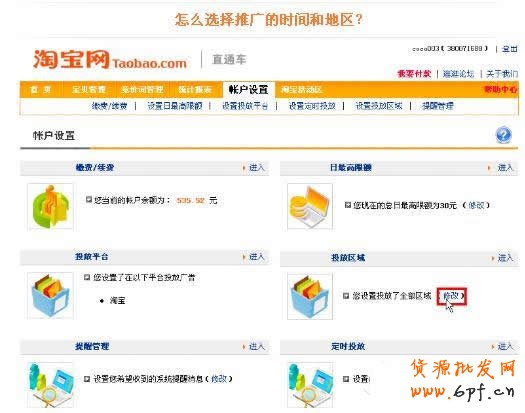Open the 统计报表 navigation tab
Screen dimensions: 525x413
pyautogui.click(x=195, y=89)
